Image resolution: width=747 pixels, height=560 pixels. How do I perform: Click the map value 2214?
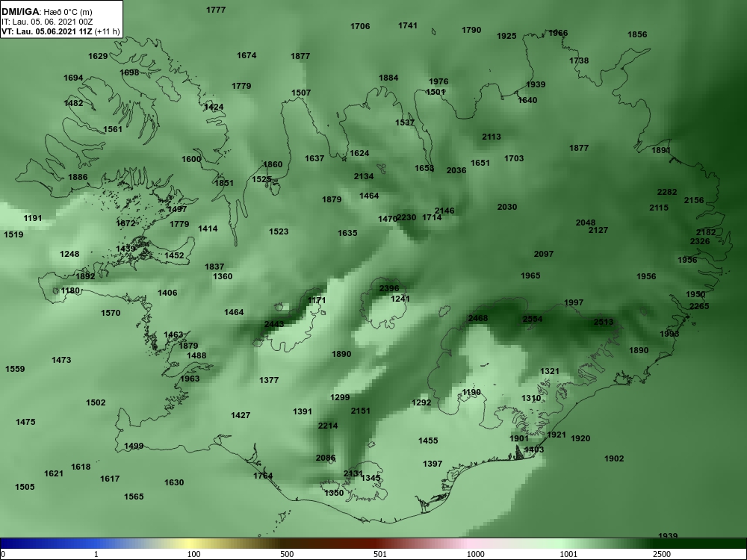click(x=328, y=426)
